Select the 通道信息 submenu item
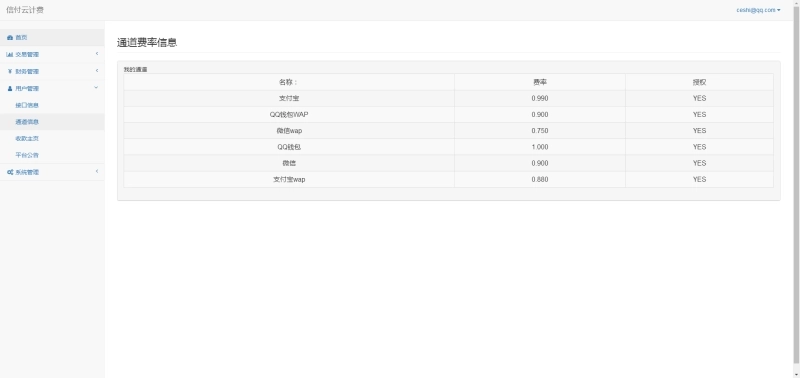The height and width of the screenshot is (378, 800). coord(52,122)
